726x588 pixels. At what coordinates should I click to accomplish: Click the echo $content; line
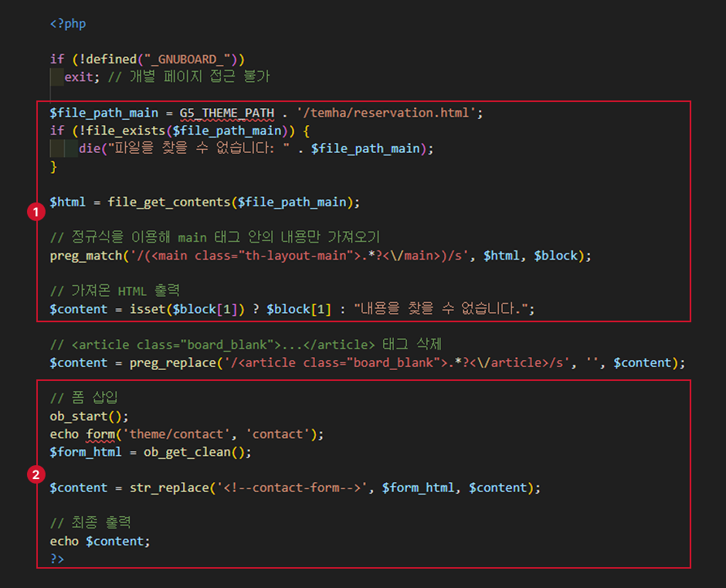coord(100,541)
